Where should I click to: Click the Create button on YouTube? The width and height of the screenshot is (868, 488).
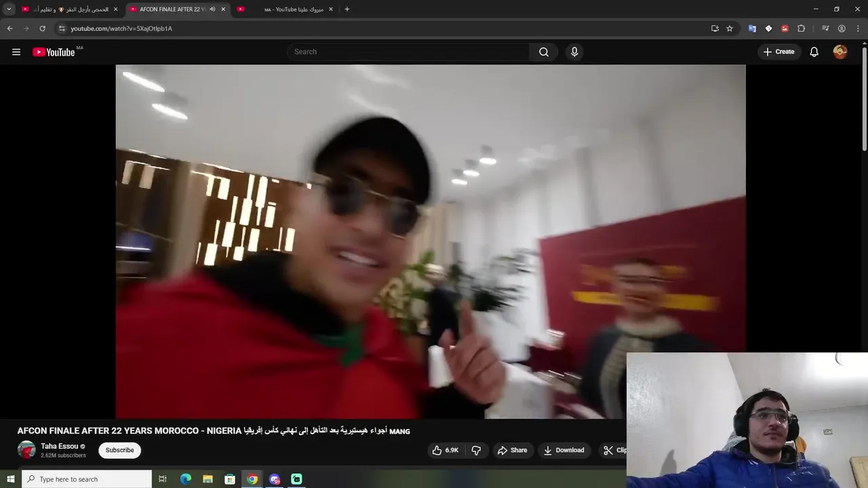click(x=778, y=52)
